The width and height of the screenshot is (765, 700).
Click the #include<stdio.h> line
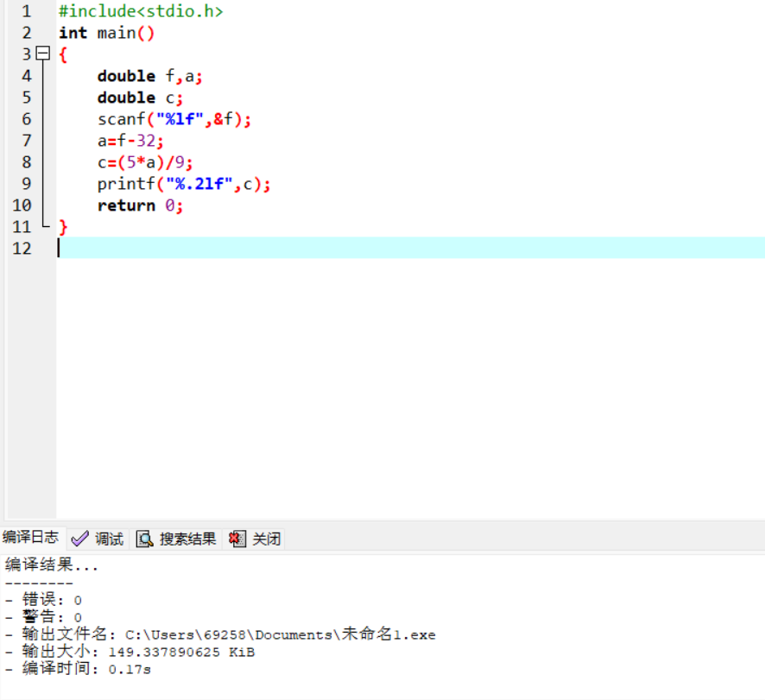(x=141, y=11)
